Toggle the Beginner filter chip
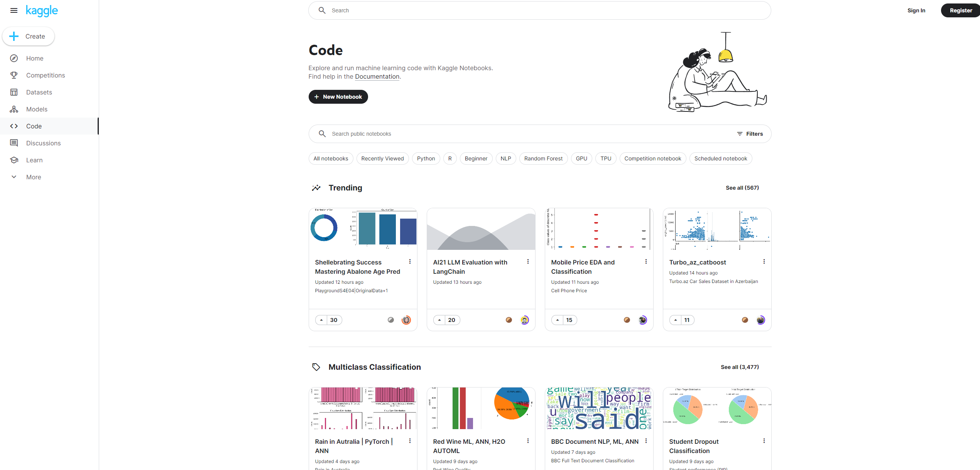Viewport: 980px width, 470px height. [476, 158]
